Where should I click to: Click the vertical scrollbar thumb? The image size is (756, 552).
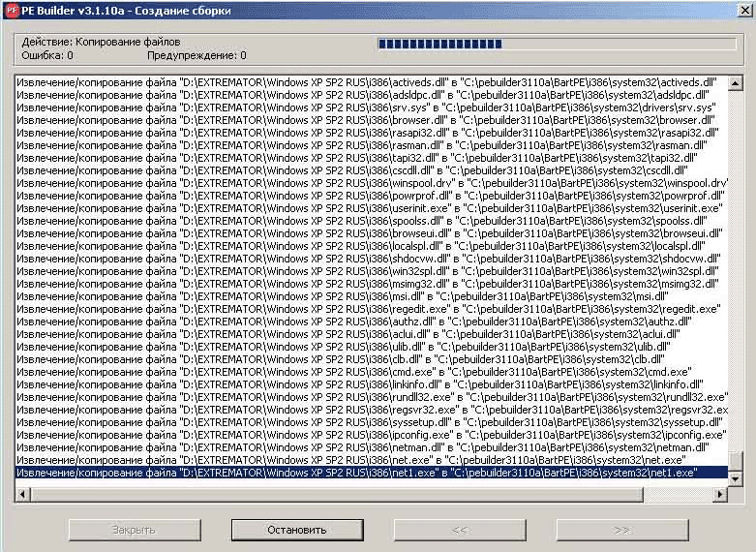tap(735, 461)
